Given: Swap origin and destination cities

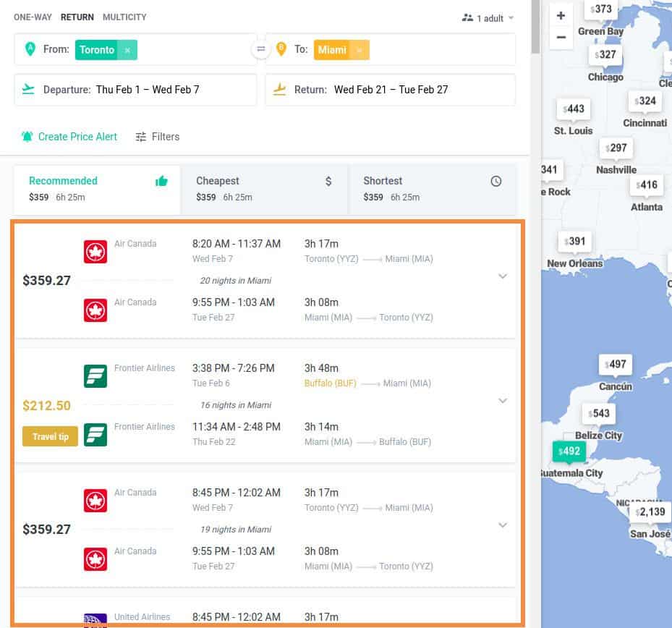Looking at the screenshot, I should tap(260, 49).
